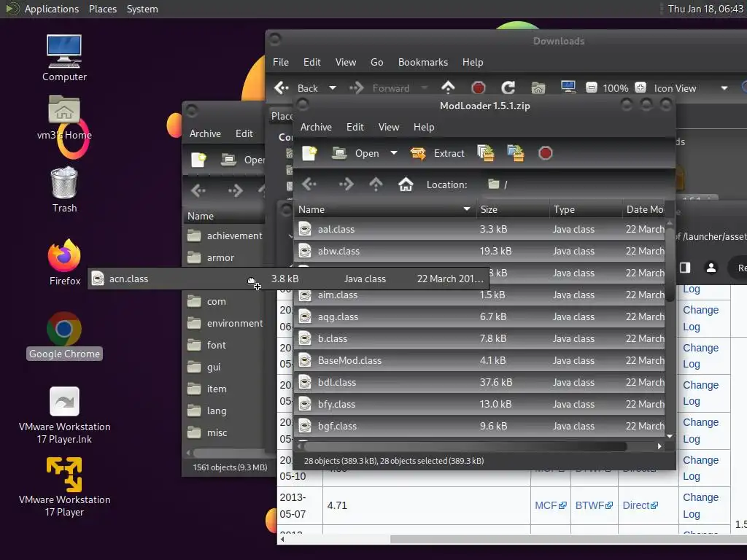Click the Direct link for version 4.71

pos(640,505)
